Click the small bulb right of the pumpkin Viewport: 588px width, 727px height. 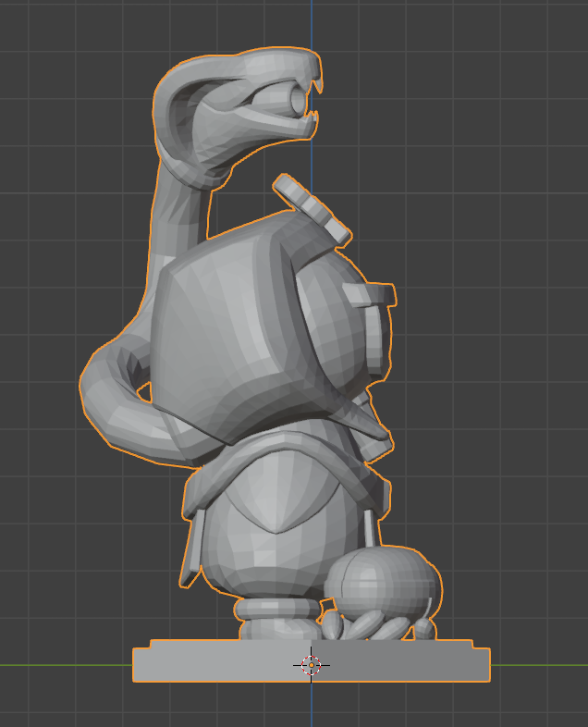pyautogui.click(x=423, y=627)
